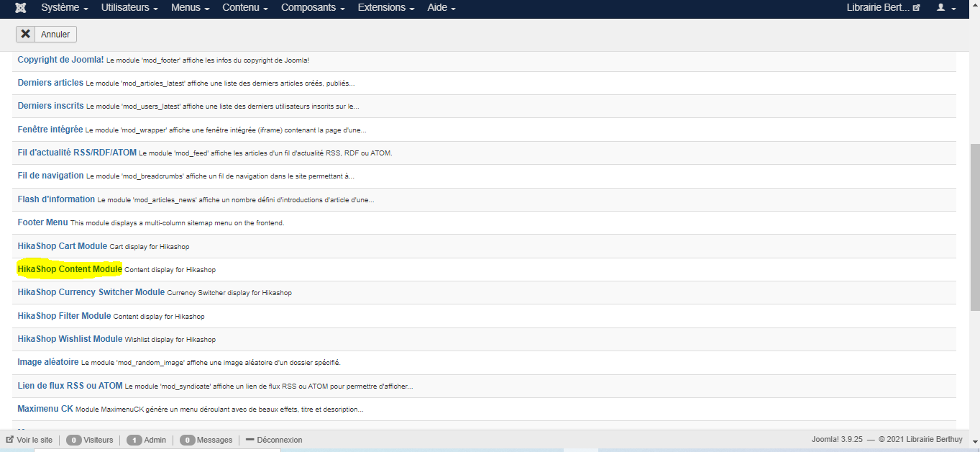Click the Messages count badge

(187, 440)
